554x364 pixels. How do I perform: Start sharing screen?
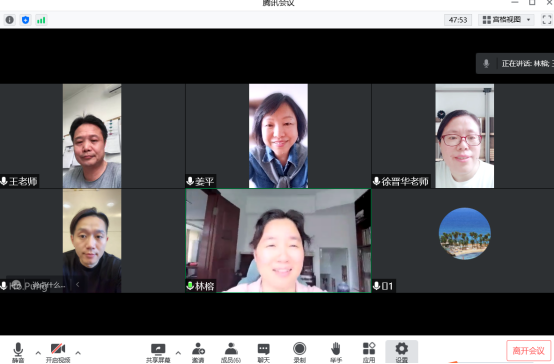158,352
